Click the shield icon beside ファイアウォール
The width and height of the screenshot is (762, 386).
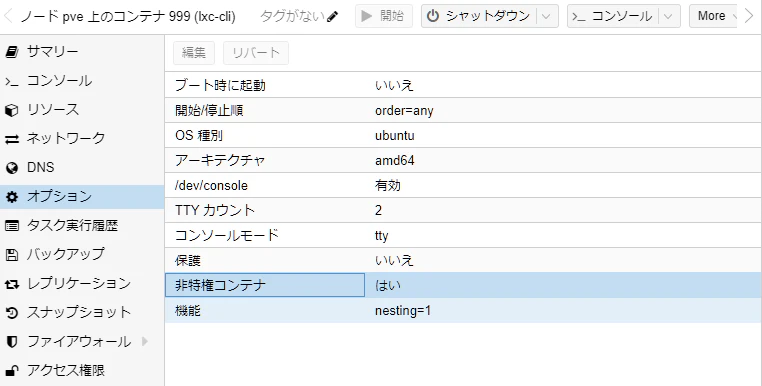pyautogui.click(x=12, y=342)
